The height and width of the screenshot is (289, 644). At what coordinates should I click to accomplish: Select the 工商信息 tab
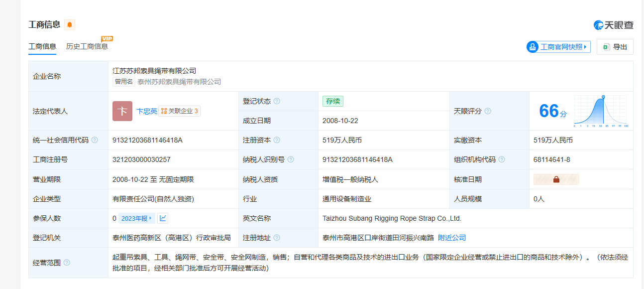(42, 46)
